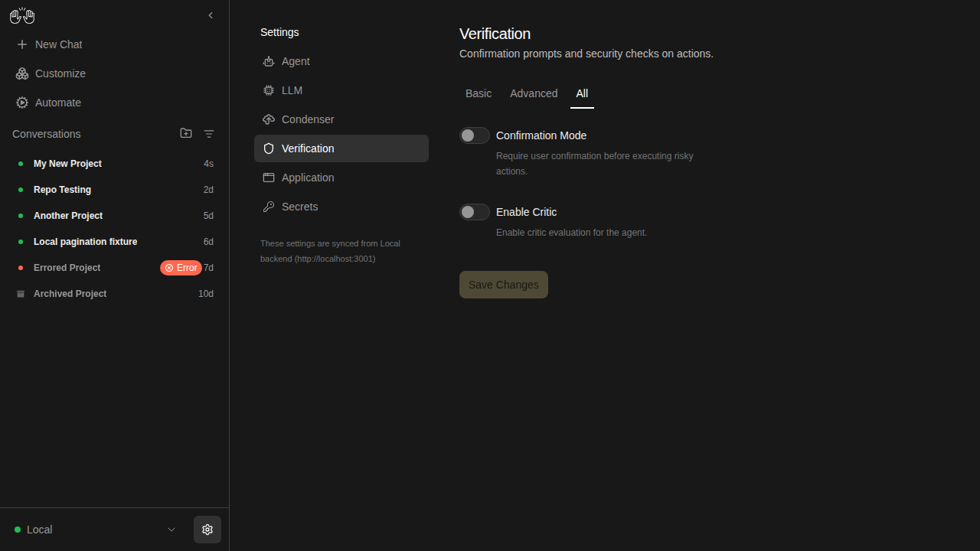Select the Verification settings section
The image size is (980, 551).
point(341,148)
